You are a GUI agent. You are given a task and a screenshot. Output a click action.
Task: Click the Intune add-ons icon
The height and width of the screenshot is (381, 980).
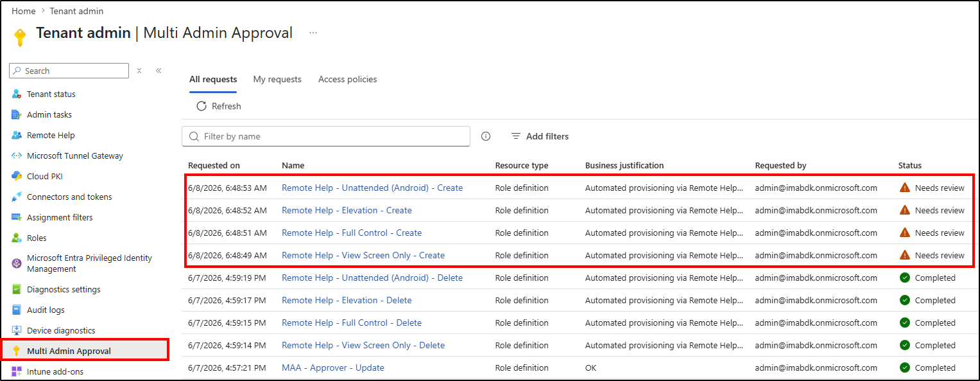coord(17,371)
